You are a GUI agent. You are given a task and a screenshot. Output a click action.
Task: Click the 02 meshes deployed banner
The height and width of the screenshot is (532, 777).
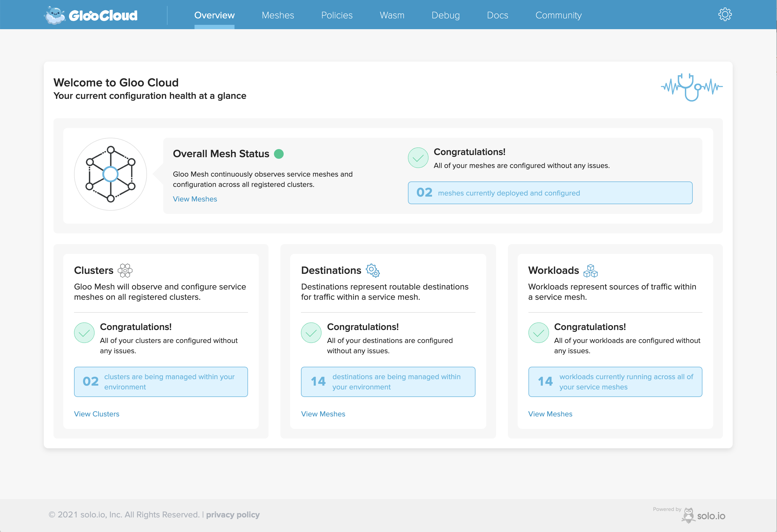coord(550,193)
